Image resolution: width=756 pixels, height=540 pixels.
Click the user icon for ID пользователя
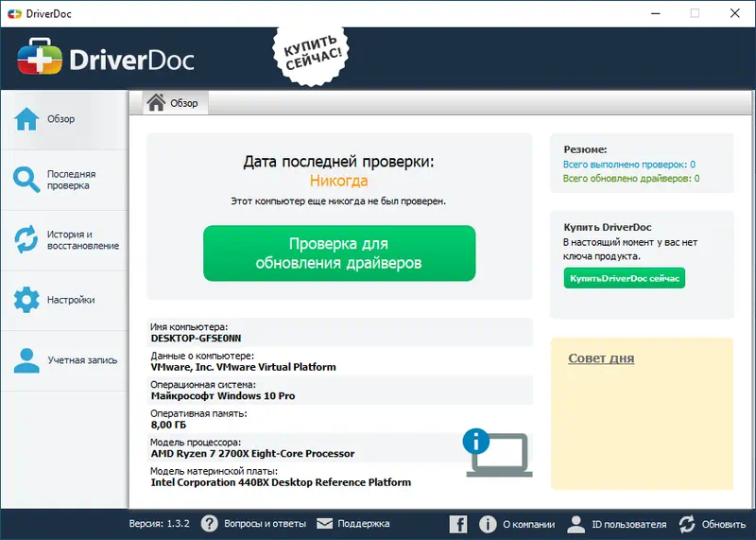pyautogui.click(x=576, y=524)
